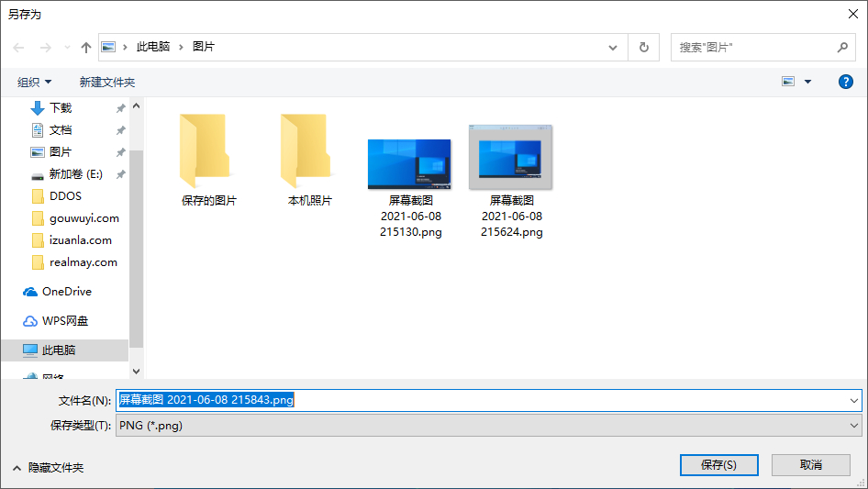Click the magnifier search icon

[x=842, y=48]
